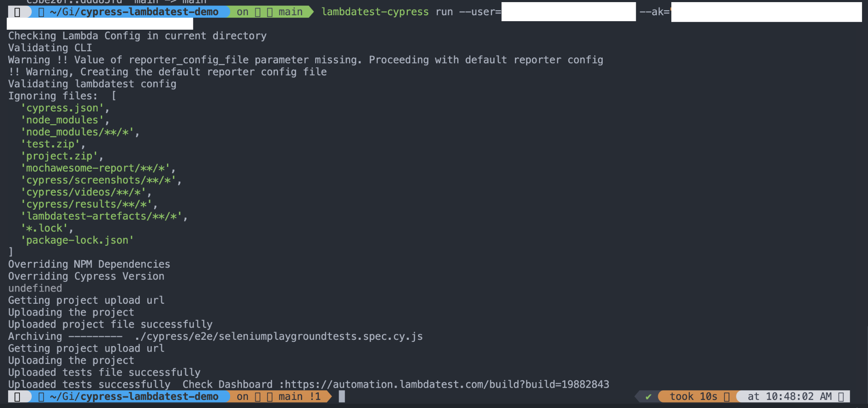The width and height of the screenshot is (868, 408).
Task: Place cursor in the redacted --ak value
Action: point(766,12)
